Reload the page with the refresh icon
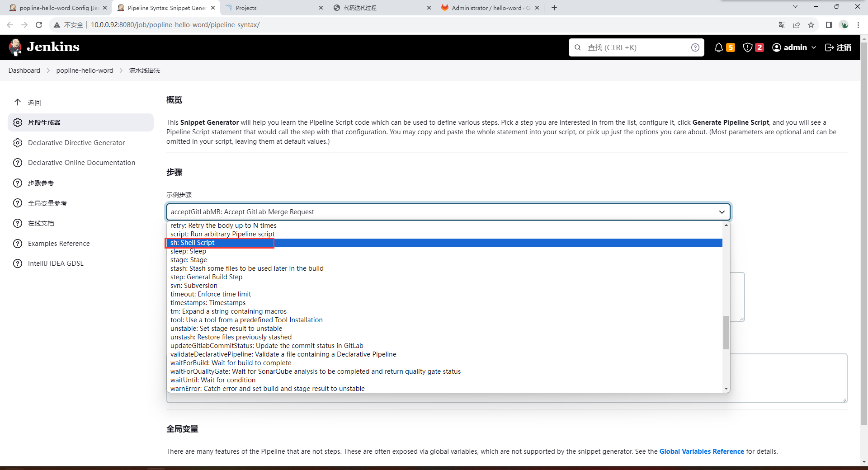 click(39, 25)
